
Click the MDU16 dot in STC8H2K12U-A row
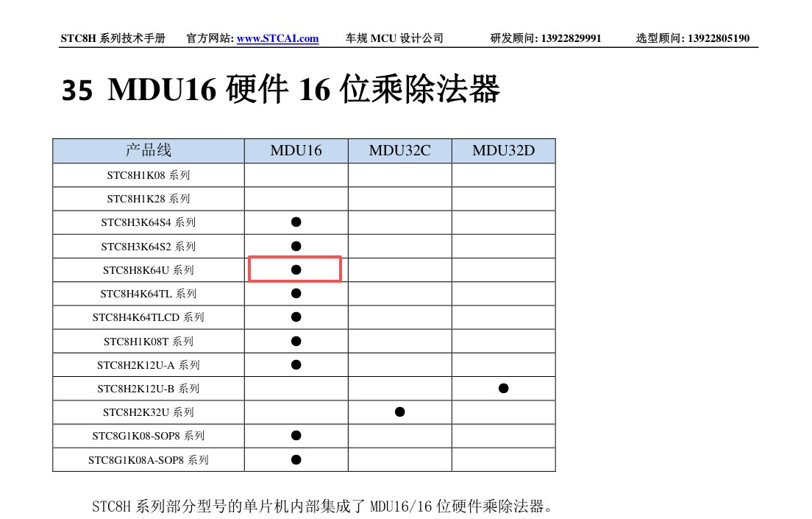296,364
